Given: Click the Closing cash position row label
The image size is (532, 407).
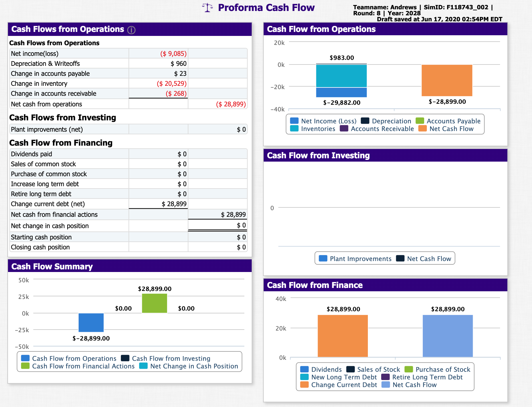Looking at the screenshot, I should pos(40,247).
